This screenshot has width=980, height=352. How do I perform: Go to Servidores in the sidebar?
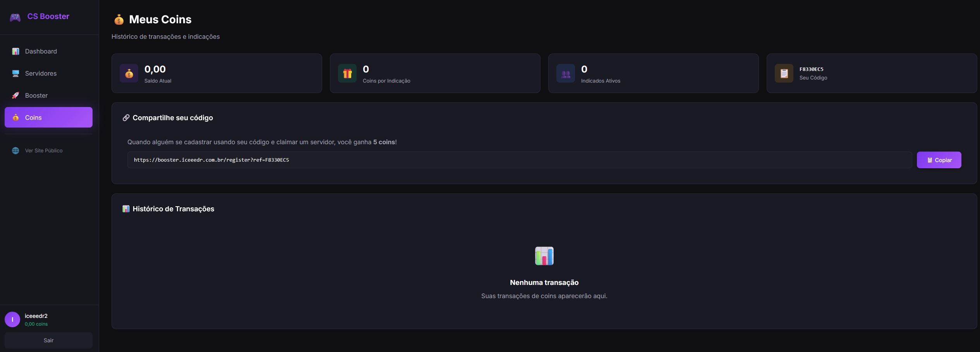point(41,73)
